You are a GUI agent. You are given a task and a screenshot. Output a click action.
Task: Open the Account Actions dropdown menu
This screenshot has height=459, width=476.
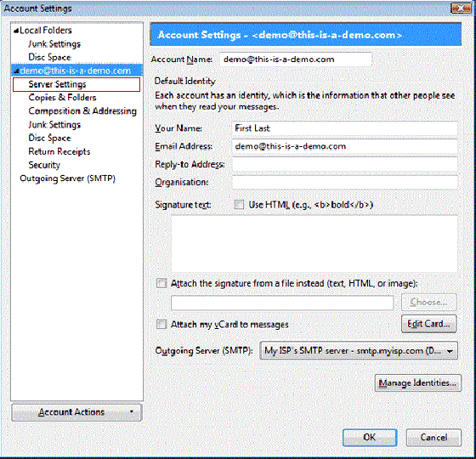pyautogui.click(x=76, y=412)
